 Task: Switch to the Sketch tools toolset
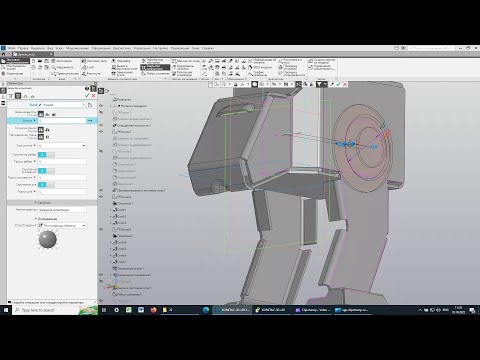15,67
